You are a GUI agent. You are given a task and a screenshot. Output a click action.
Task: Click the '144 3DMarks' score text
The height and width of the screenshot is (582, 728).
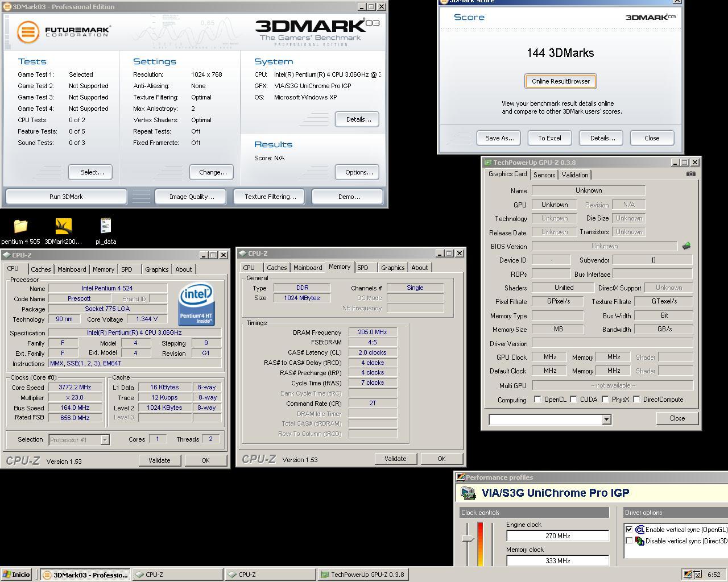(x=560, y=53)
